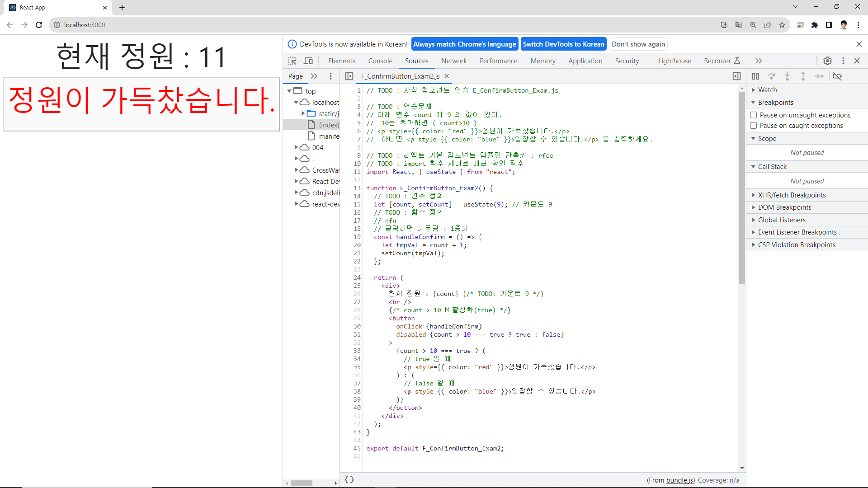
Task: Toggle the device toolbar icon
Action: click(308, 61)
